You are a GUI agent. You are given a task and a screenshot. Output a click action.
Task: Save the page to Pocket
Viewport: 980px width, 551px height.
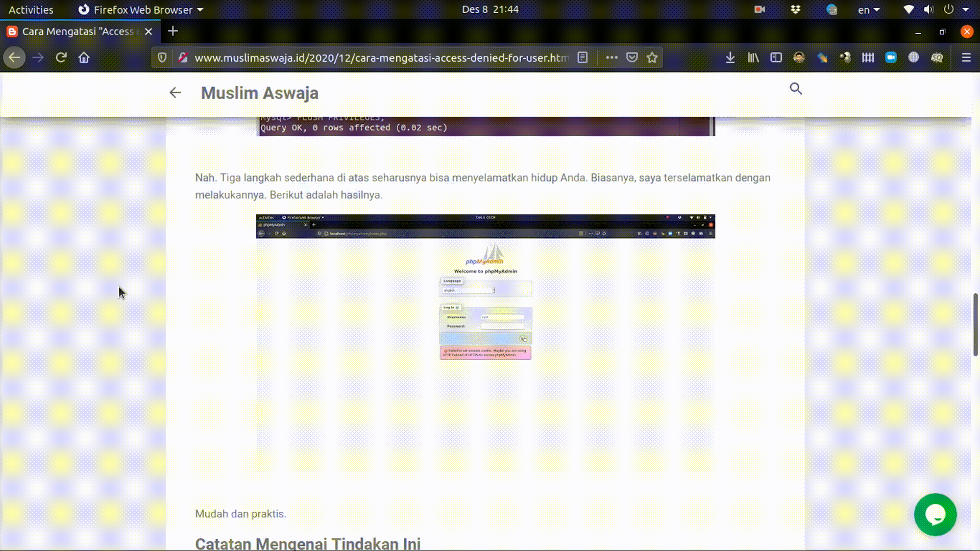pyautogui.click(x=632, y=58)
